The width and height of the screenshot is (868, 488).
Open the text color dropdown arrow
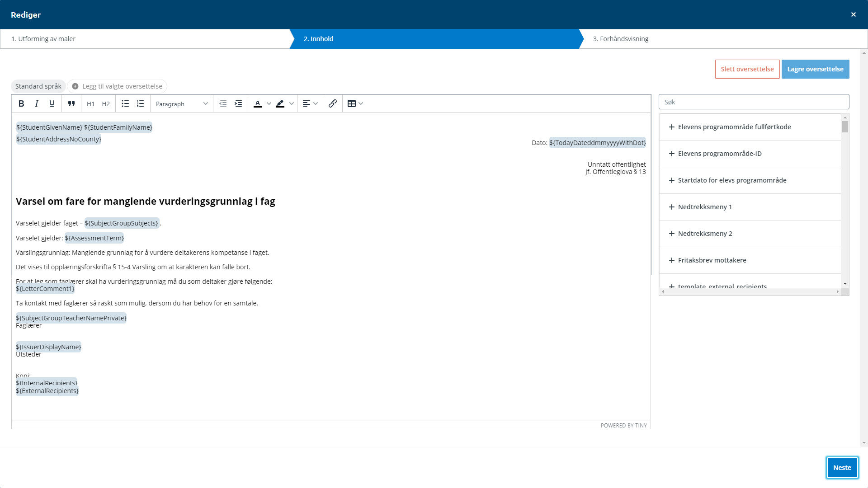[x=269, y=103]
